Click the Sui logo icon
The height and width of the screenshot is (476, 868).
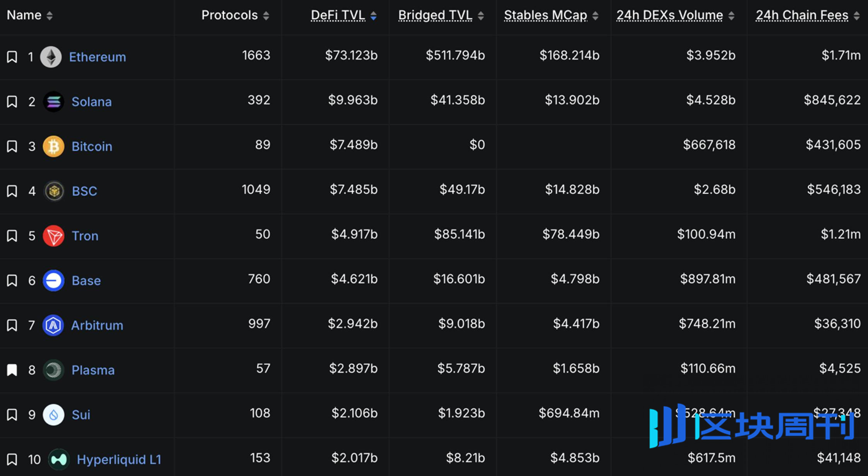click(53, 415)
